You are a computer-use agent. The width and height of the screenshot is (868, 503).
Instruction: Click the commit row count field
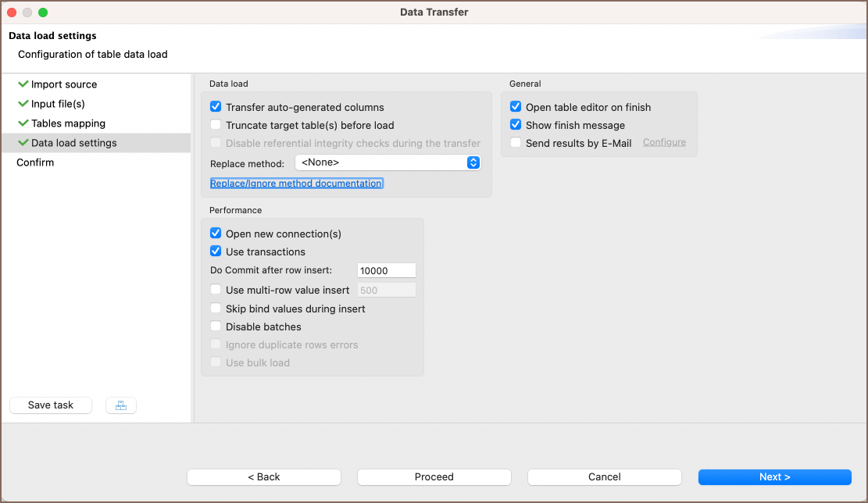click(386, 270)
